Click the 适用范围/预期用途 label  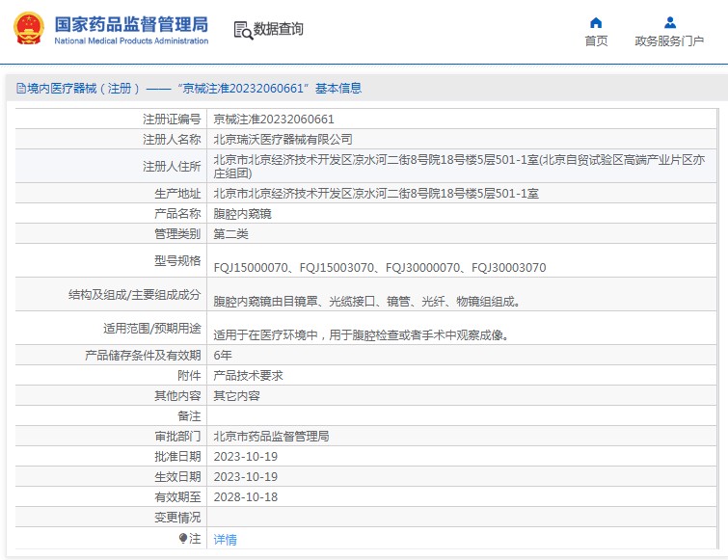[x=151, y=328]
